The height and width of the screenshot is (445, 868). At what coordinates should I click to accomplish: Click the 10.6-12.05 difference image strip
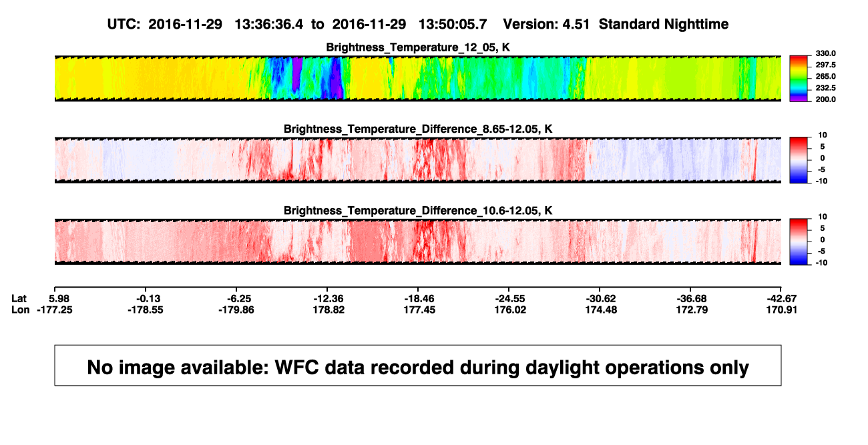pos(418,242)
